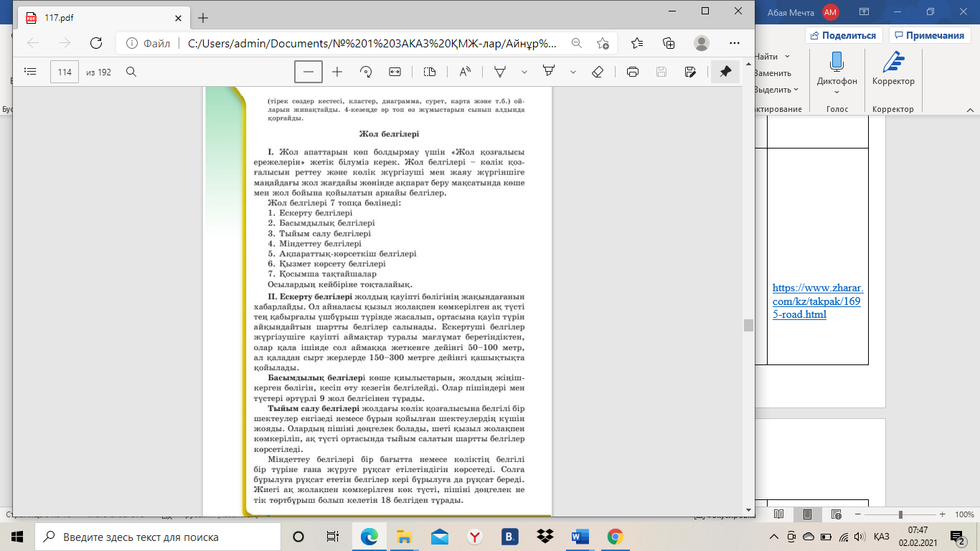Image resolution: width=980 pixels, height=551 pixels.
Task: Choose the Erase tool
Action: (598, 72)
